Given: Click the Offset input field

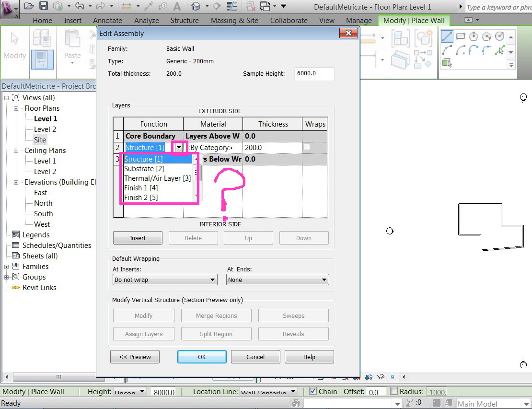Looking at the screenshot, I should 376,392.
